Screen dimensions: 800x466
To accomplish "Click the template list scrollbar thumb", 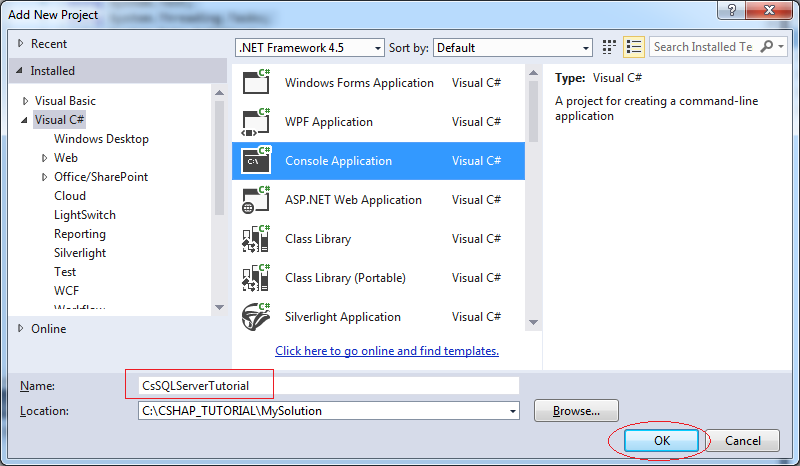I will 533,111.
